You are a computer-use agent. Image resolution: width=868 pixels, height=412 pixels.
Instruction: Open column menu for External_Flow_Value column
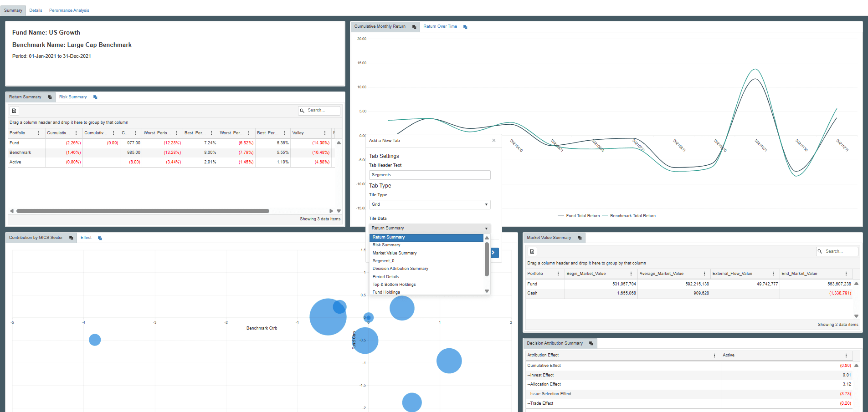773,274
